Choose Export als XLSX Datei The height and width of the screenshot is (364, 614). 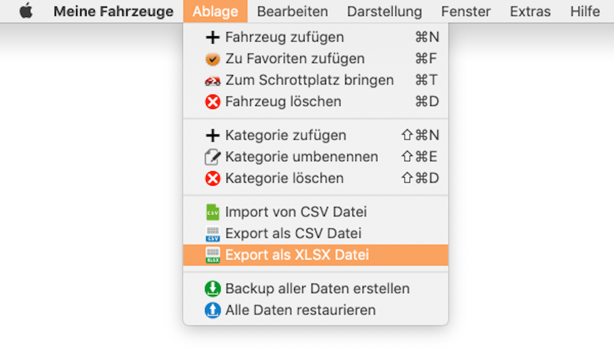297,255
